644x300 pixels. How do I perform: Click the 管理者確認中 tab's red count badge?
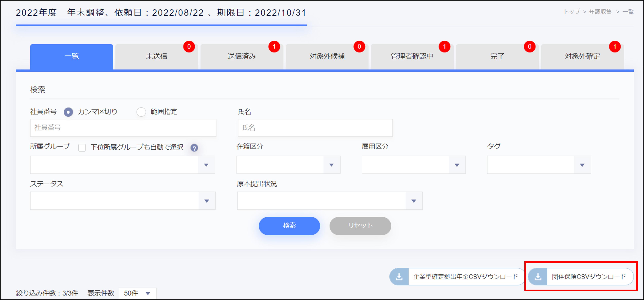[444, 47]
